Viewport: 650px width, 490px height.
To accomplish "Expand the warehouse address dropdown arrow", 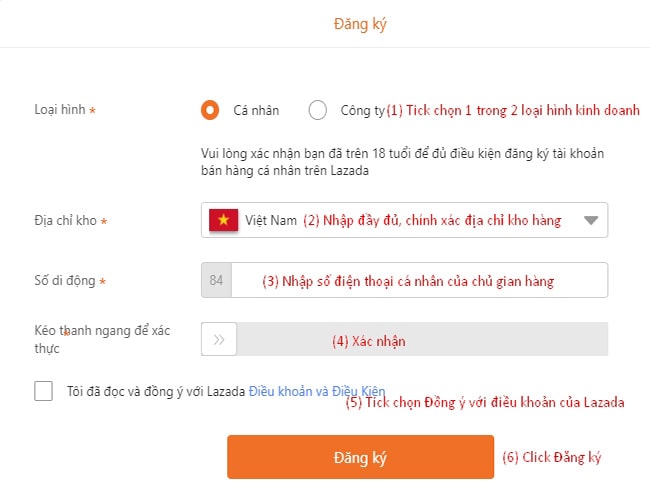I will click(590, 221).
